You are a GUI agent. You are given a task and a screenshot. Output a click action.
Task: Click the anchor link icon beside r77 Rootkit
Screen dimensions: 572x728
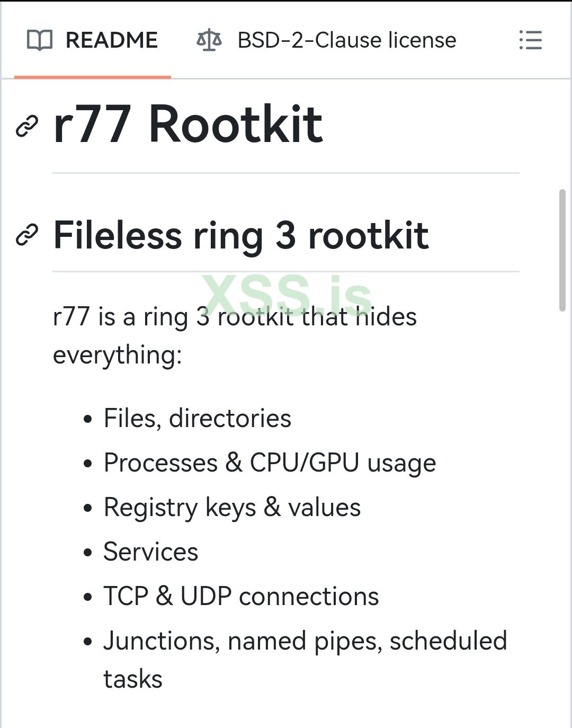(27, 126)
